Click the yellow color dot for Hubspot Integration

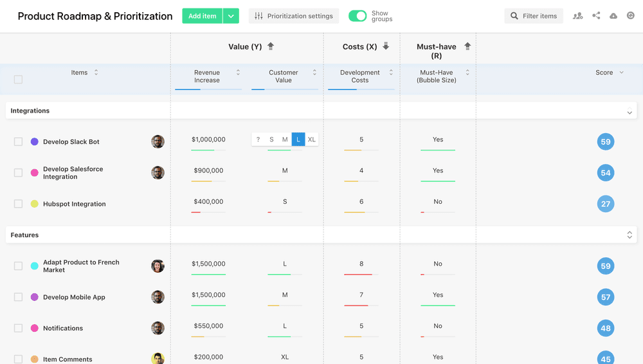pyautogui.click(x=35, y=204)
